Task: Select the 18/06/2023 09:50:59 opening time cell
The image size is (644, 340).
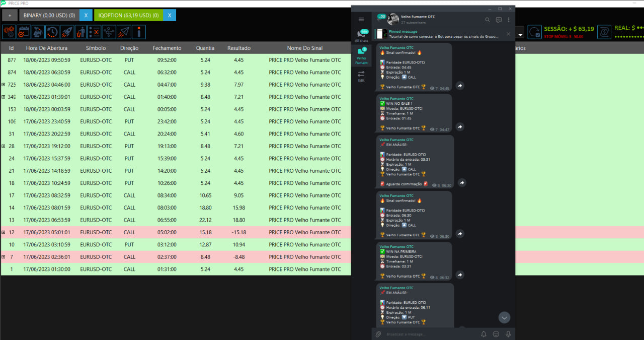Action: 48,60
